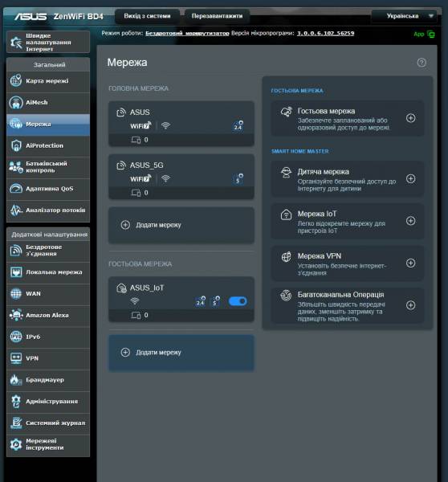Click the Administration (Адміністрування) gear icon
Screen dimensions: 448x482
(16, 402)
